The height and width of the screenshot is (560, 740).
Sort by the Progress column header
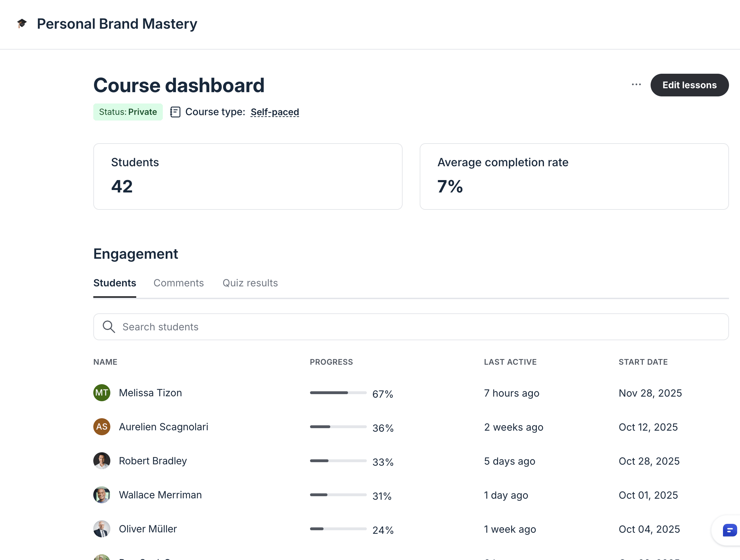point(331,362)
